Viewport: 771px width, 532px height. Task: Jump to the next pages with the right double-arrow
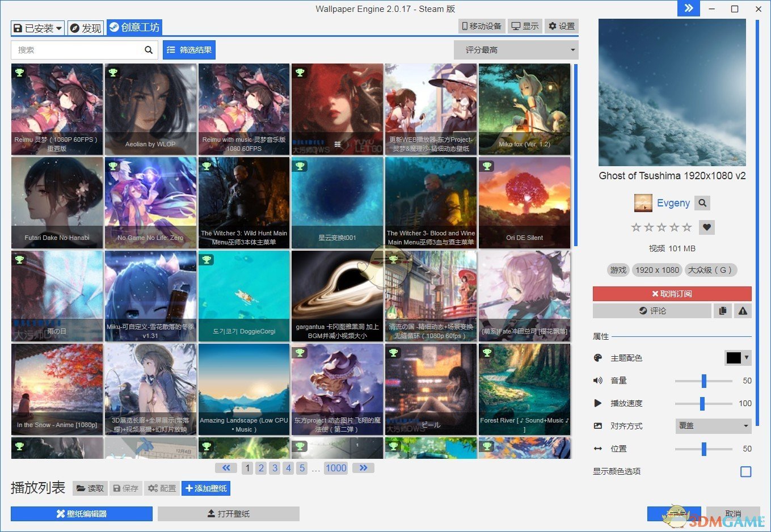[363, 468]
